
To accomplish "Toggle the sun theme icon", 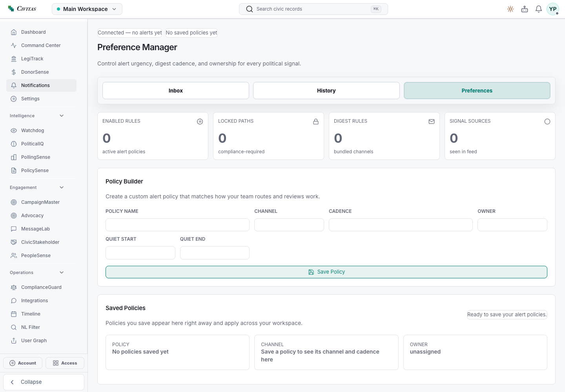I will click(510, 9).
